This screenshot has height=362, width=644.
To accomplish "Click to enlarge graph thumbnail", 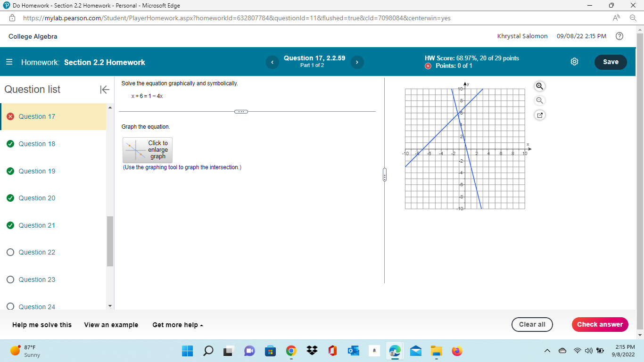I will (x=147, y=150).
